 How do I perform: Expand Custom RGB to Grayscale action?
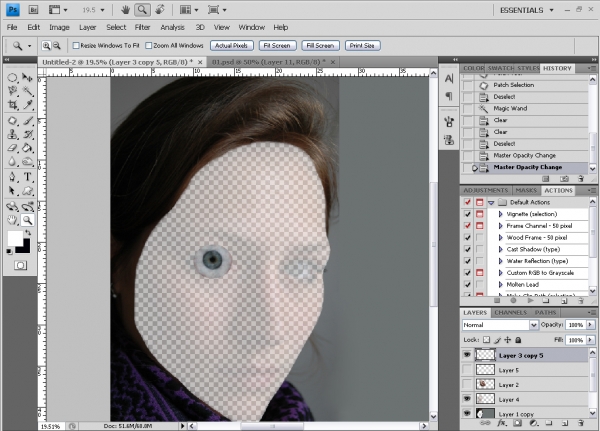501,273
